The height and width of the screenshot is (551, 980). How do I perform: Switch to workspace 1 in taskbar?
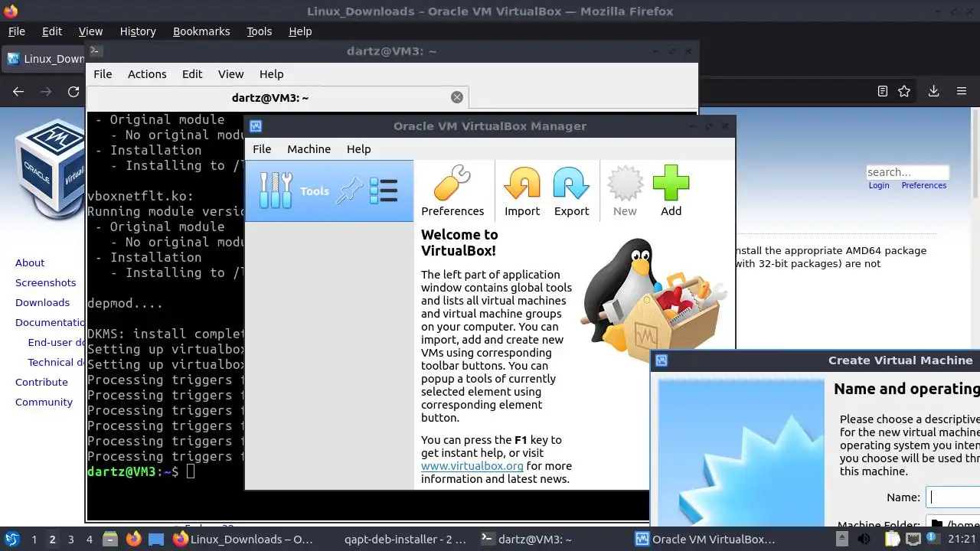point(34,539)
